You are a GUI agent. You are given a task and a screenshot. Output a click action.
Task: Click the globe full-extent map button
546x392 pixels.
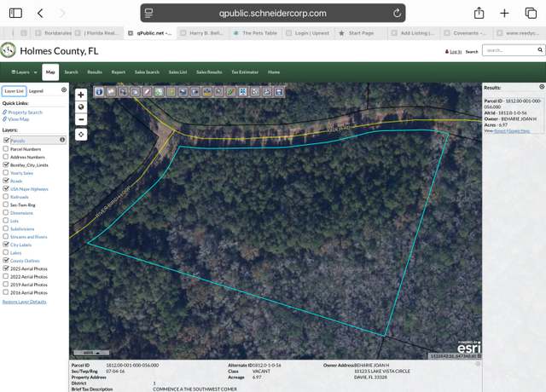(x=81, y=107)
